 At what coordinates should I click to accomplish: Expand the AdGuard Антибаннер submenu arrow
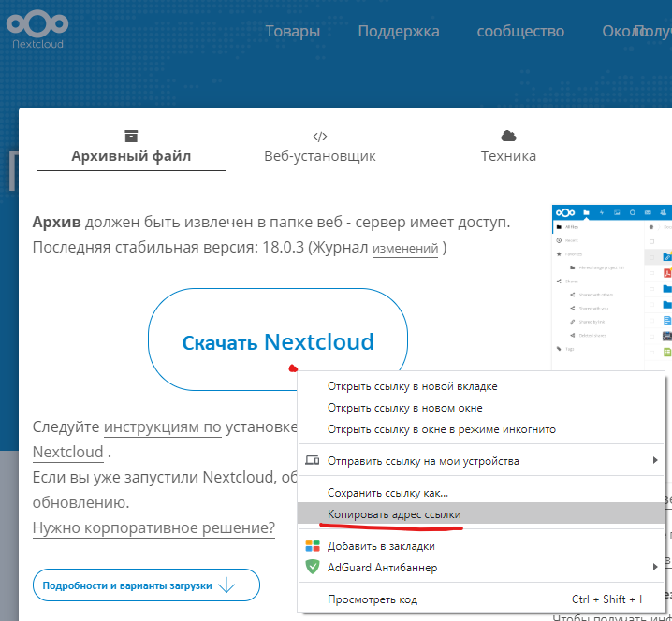(x=654, y=567)
